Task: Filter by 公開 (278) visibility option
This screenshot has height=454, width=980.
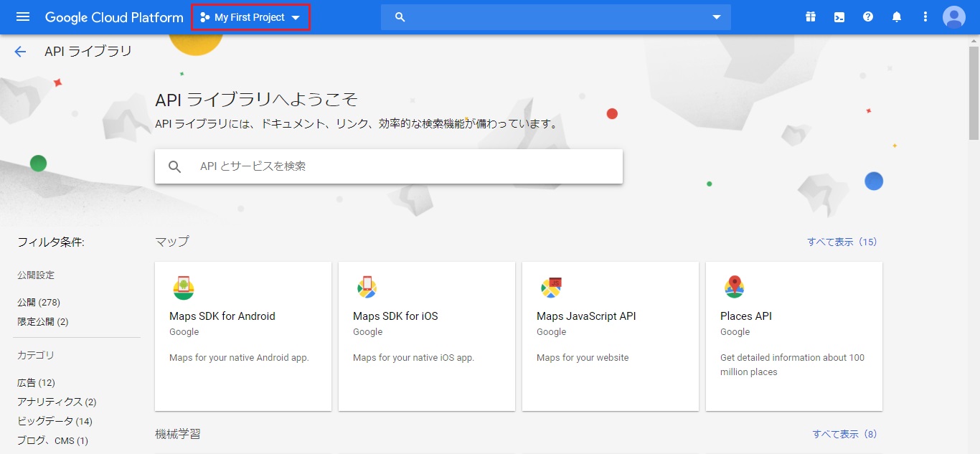Action: (x=37, y=302)
